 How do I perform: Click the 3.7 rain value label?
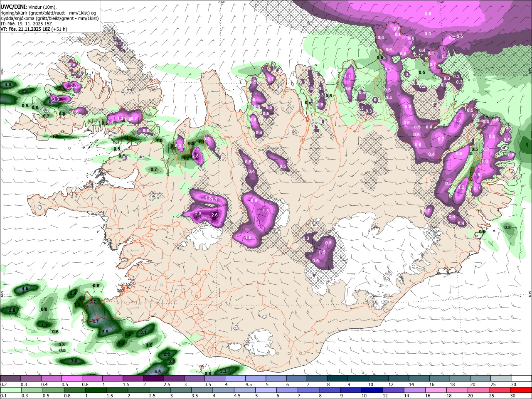(93, 302)
